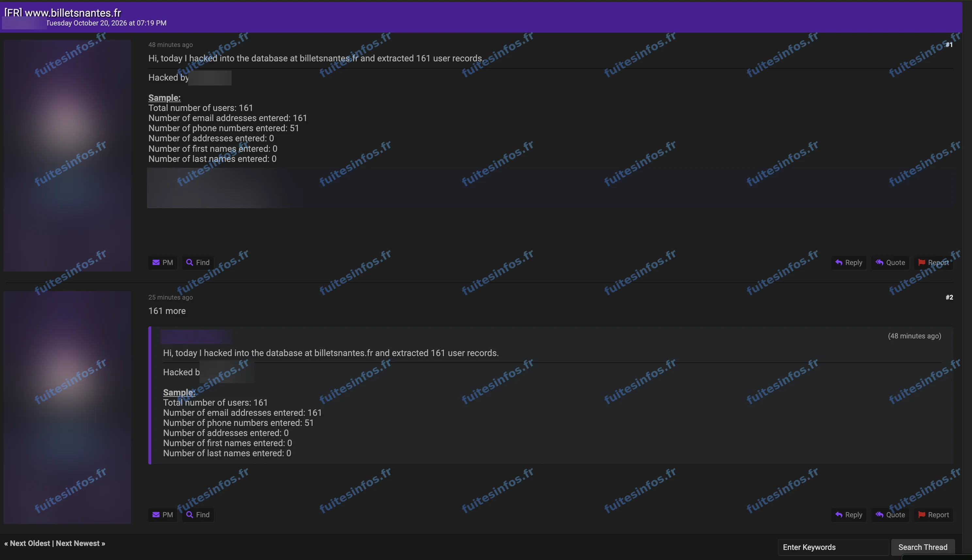Focus the Enter Keywords search field

(x=834, y=547)
